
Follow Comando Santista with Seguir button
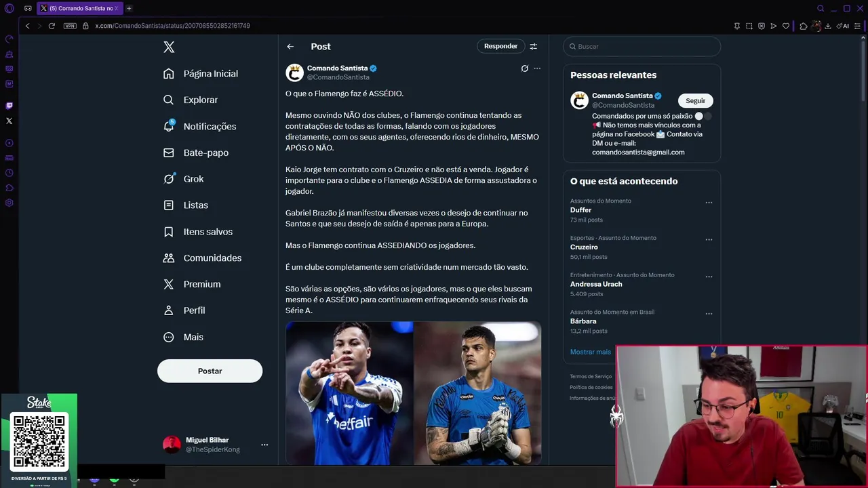click(x=695, y=100)
